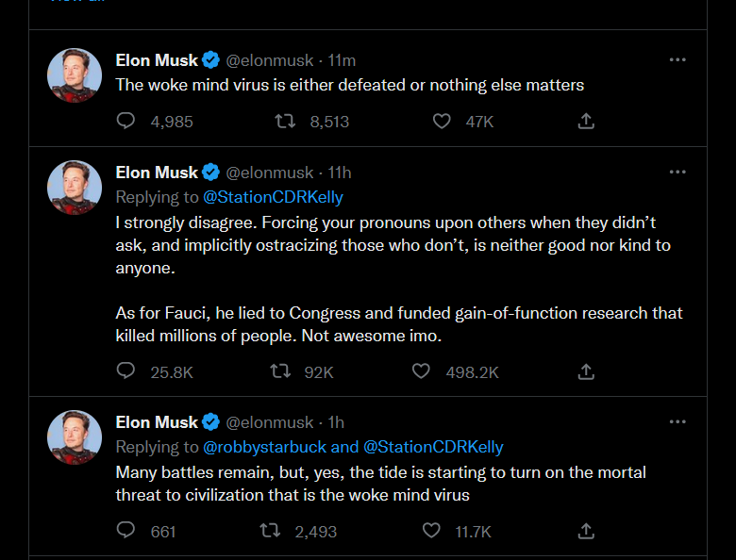Open more options on the 1h tweet
The height and width of the screenshot is (560, 736).
[677, 421]
